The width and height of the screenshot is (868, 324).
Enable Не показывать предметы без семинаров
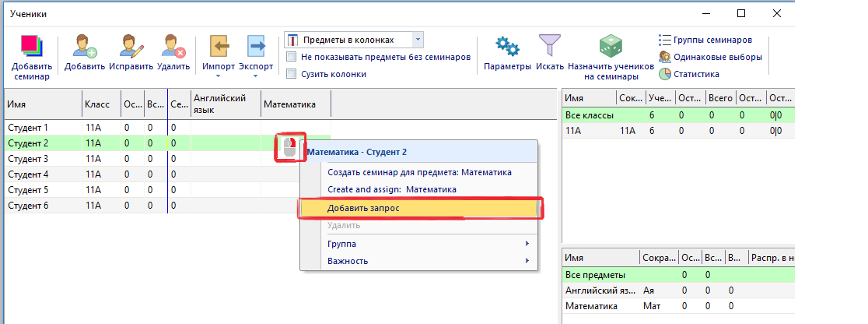[292, 57]
